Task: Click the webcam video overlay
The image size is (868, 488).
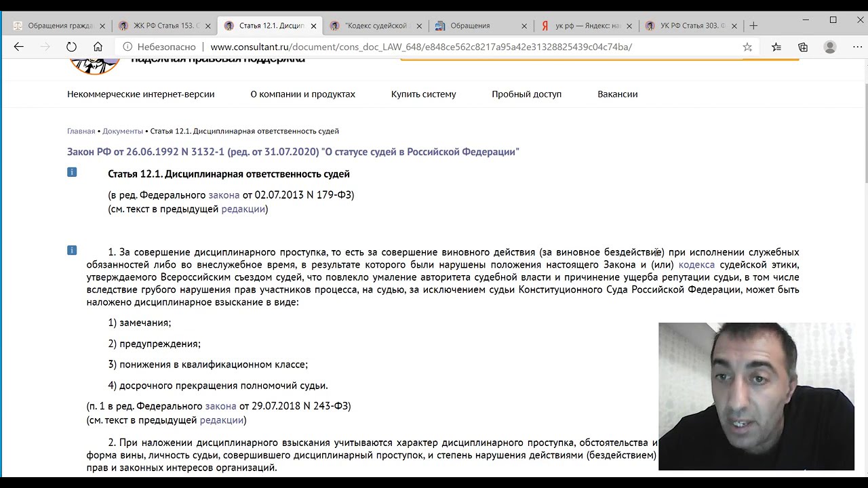Action: click(x=756, y=396)
